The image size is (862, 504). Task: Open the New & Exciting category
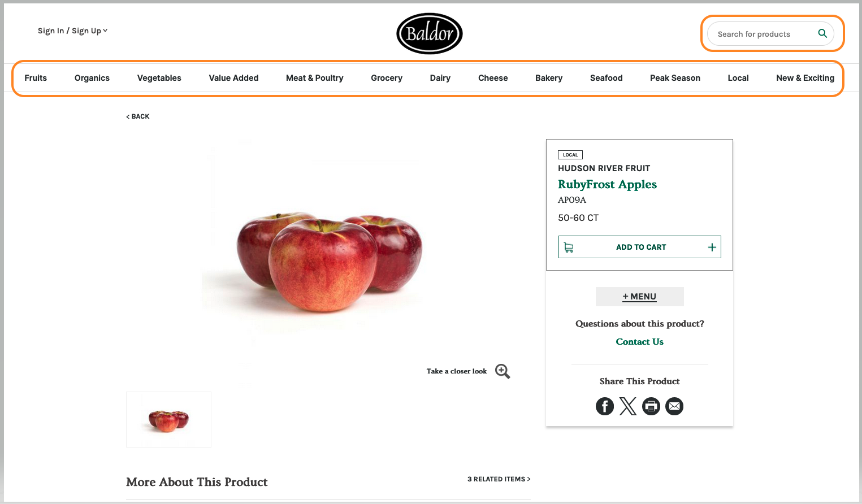pos(805,78)
